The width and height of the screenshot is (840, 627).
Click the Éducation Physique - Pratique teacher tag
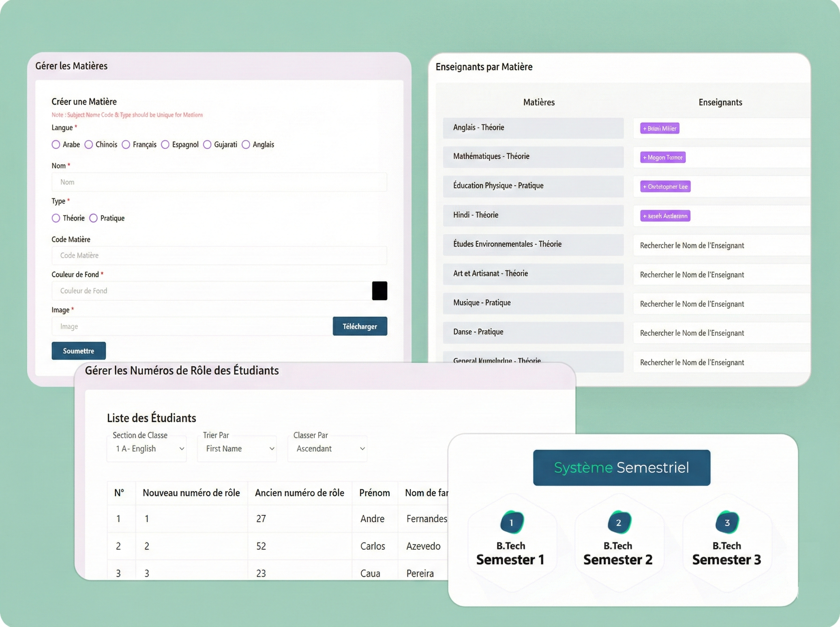(665, 186)
